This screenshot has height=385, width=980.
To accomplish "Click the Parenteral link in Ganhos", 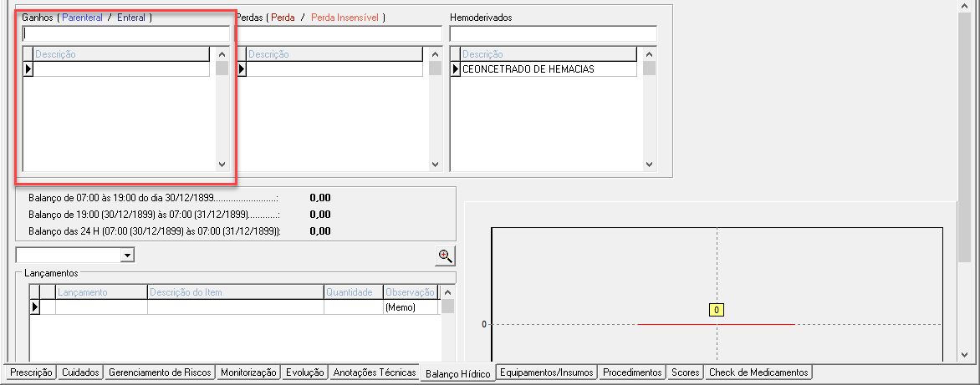I will pyautogui.click(x=83, y=18).
